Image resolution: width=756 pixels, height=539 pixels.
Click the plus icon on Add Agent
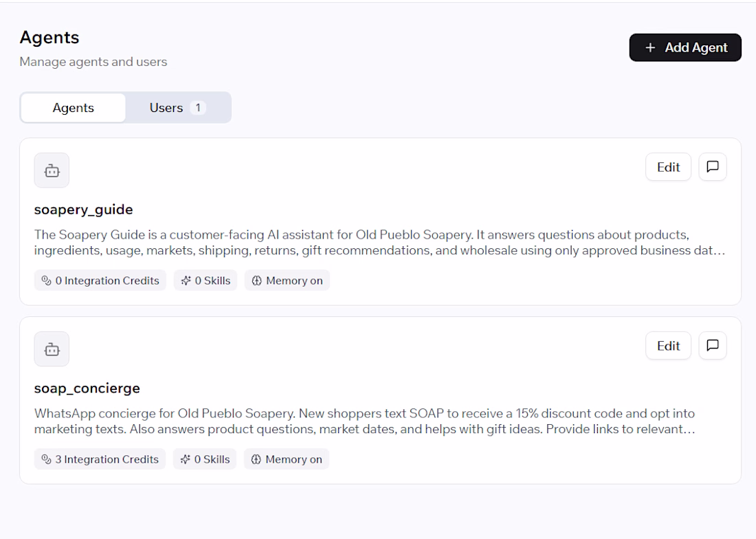[x=650, y=47]
